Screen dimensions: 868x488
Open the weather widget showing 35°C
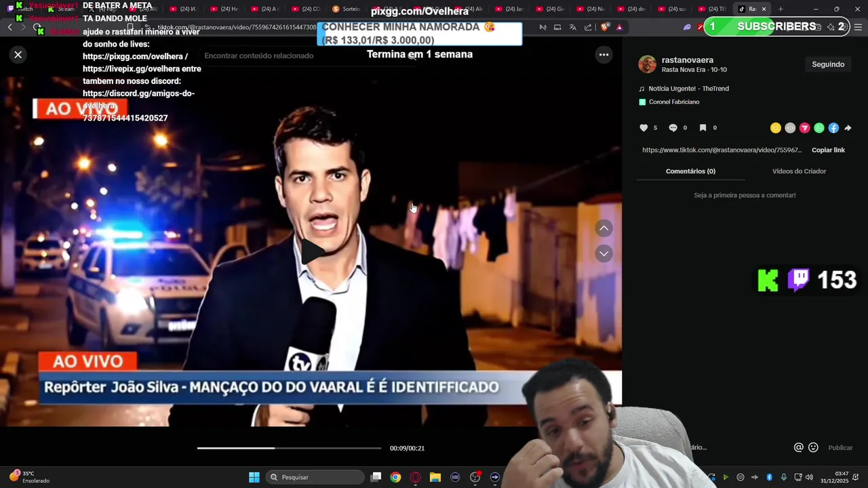pyautogui.click(x=29, y=477)
